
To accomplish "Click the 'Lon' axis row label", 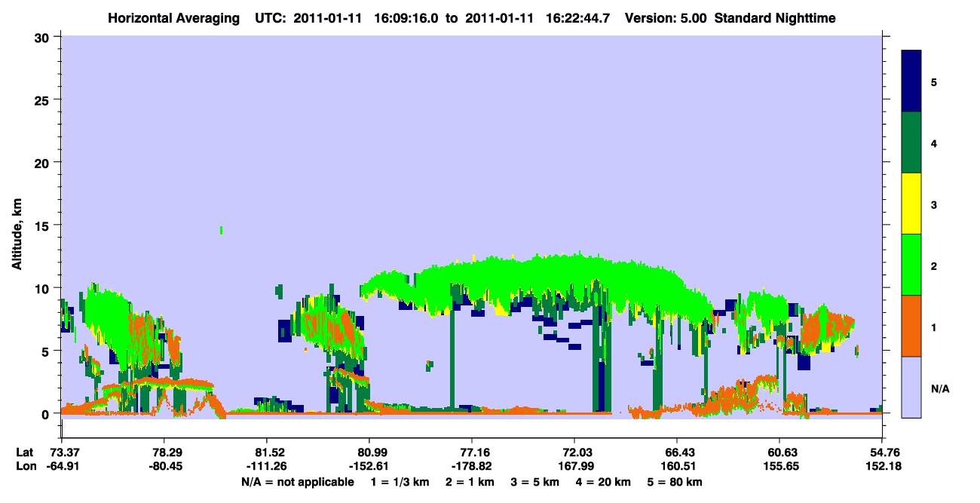I will tap(25, 466).
